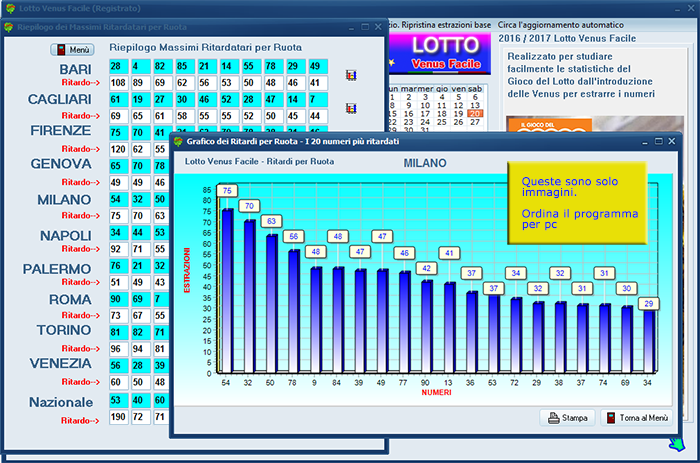
Task: Click the GENOVA wheel label
Action: click(x=61, y=164)
